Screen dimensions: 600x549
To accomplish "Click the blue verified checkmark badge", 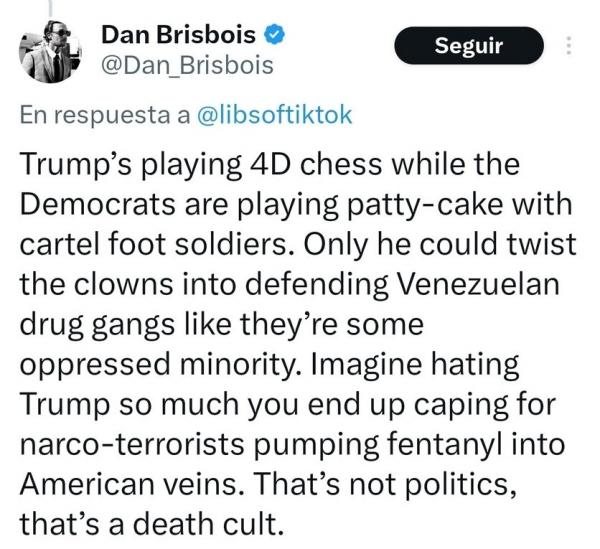I will click(x=274, y=35).
